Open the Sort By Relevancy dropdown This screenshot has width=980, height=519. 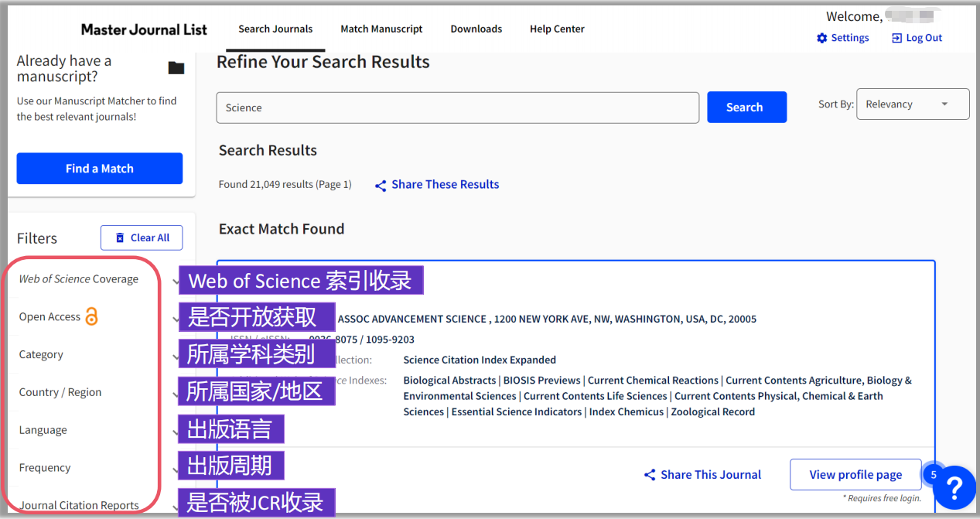point(912,104)
